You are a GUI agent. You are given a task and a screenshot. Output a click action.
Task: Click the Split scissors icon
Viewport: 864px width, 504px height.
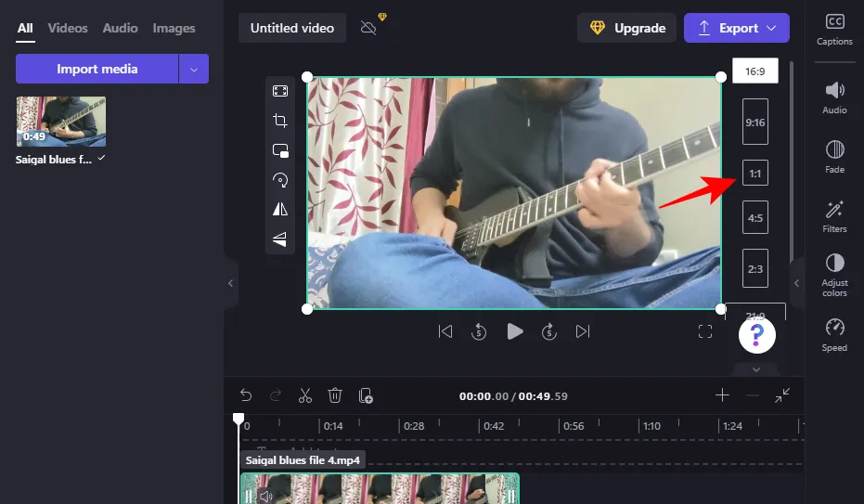(x=305, y=395)
